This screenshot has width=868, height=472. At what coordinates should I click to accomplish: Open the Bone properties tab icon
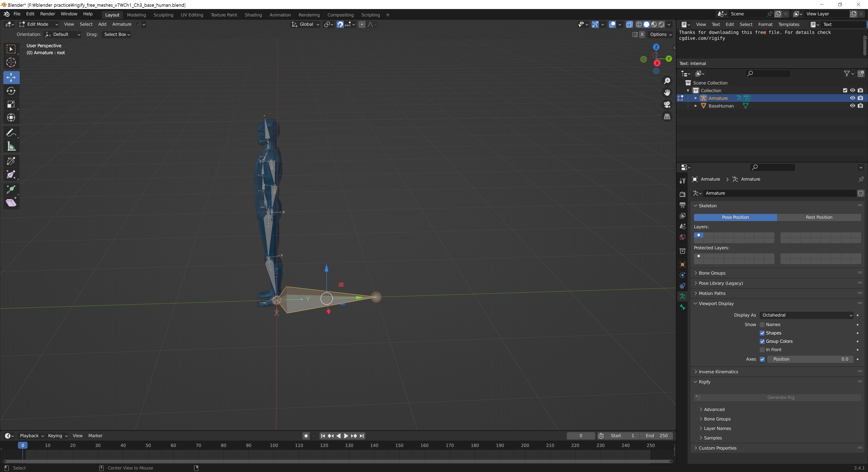[x=682, y=307]
